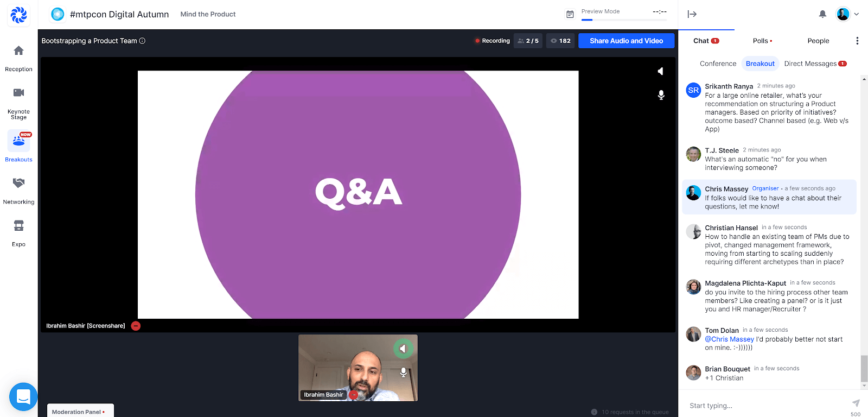Screen dimensions: 868x417
Task: Open the three-dot chat options menu
Action: tap(857, 41)
